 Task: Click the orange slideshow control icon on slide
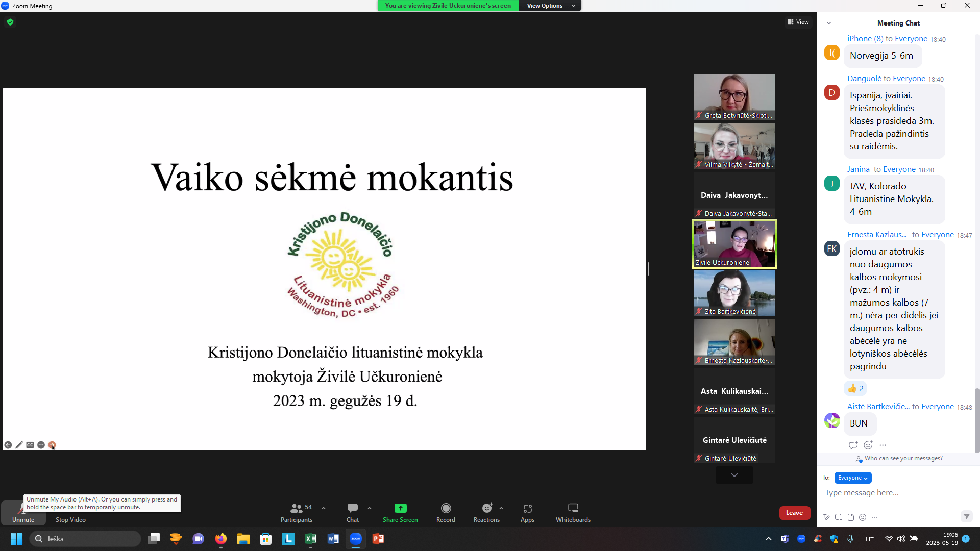point(52,445)
